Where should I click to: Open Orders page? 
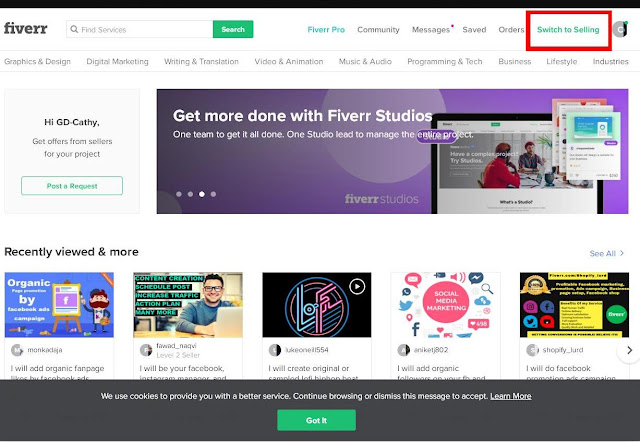511,30
